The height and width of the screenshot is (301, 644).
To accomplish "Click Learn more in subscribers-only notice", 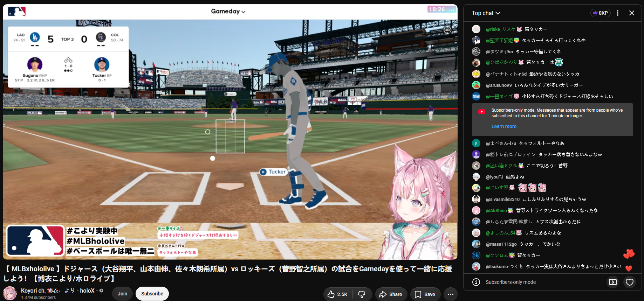I will pos(504,126).
